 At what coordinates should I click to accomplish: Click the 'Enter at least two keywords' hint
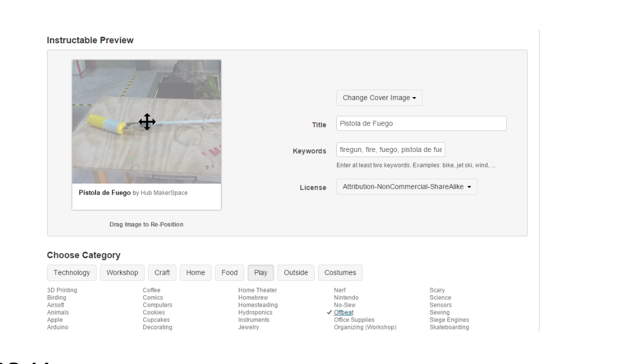pos(416,165)
